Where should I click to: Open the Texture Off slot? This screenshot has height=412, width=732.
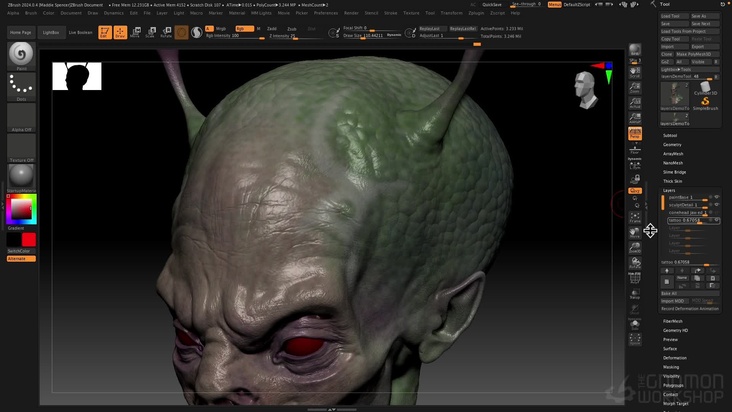click(x=21, y=148)
